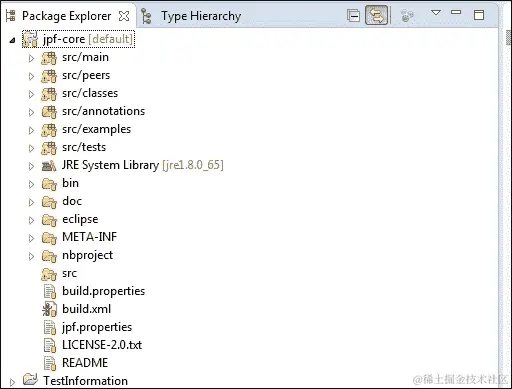Select the jpf-core [default] project label
The width and height of the screenshot is (512, 389).
88,39
